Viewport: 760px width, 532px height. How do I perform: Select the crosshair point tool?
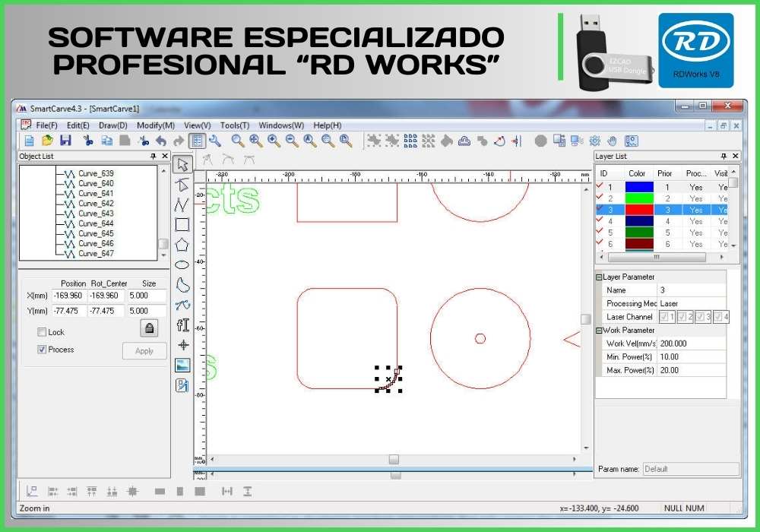tap(183, 345)
